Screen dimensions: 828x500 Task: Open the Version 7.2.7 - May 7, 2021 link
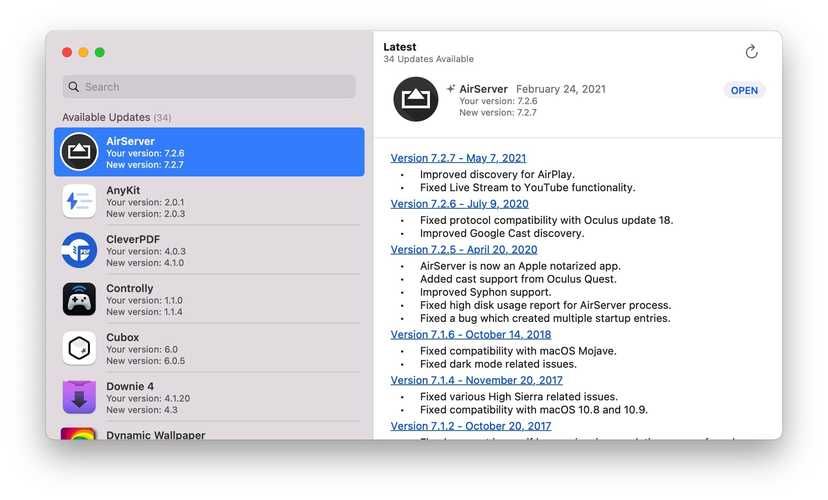click(x=458, y=158)
